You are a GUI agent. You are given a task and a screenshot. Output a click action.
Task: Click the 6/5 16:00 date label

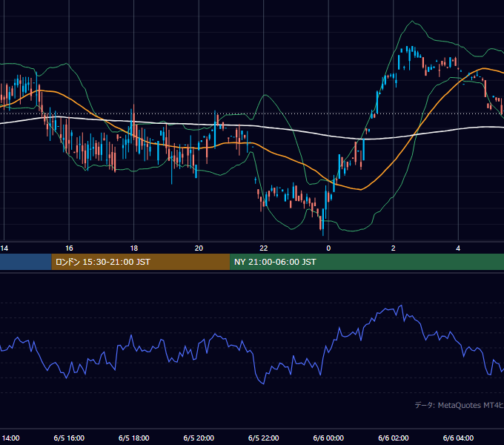coord(69,438)
